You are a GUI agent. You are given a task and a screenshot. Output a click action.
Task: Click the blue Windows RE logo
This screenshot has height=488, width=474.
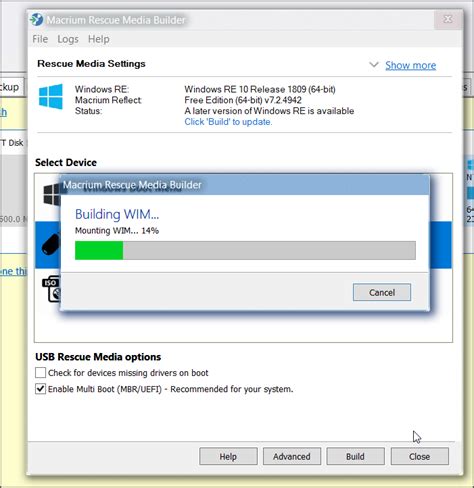pyautogui.click(x=51, y=97)
